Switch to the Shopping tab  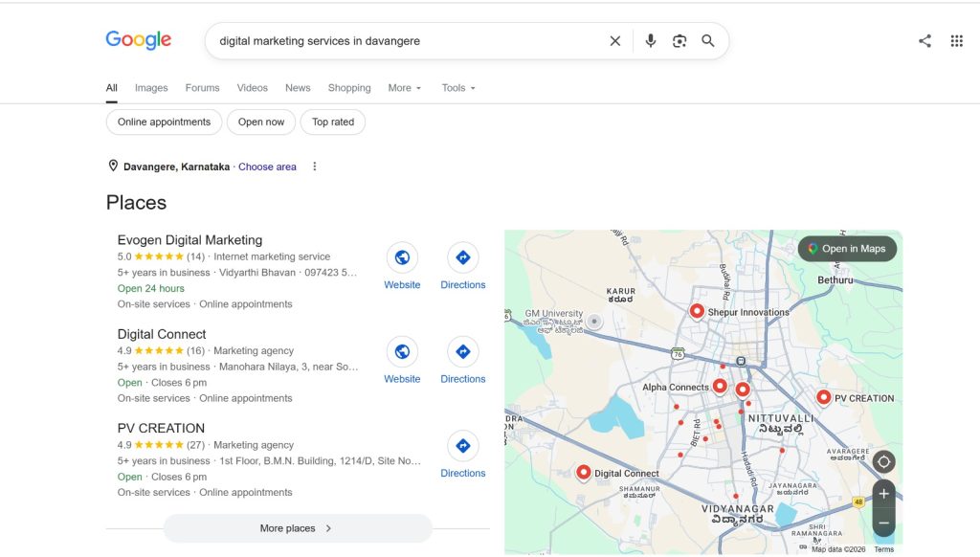point(349,88)
